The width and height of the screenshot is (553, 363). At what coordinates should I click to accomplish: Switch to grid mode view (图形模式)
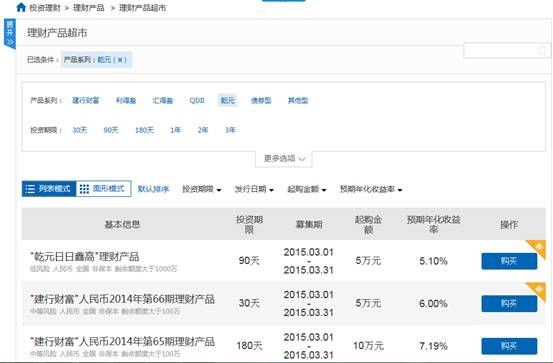(x=104, y=189)
